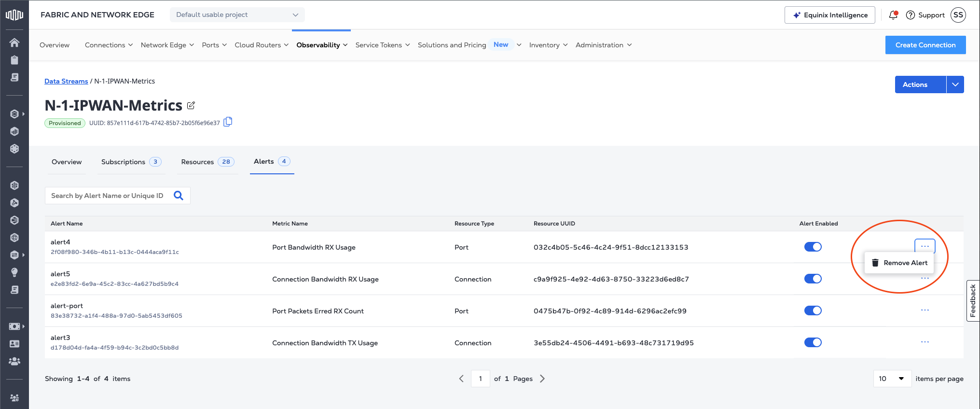
Task: Click the Create Connection button
Action: pos(925,45)
